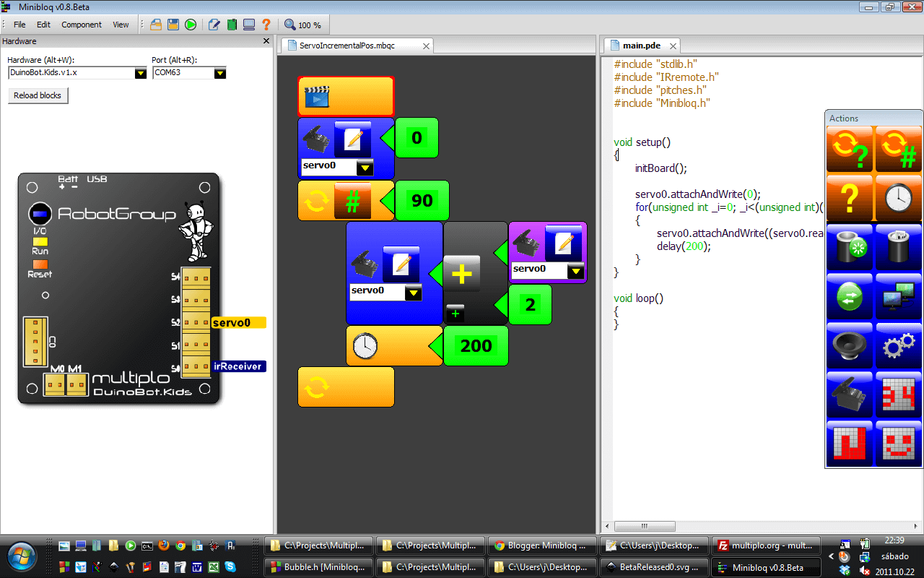Image resolution: width=924 pixels, height=578 pixels.
Task: Click the edit-code pencil toolbar icon
Action: click(x=214, y=25)
